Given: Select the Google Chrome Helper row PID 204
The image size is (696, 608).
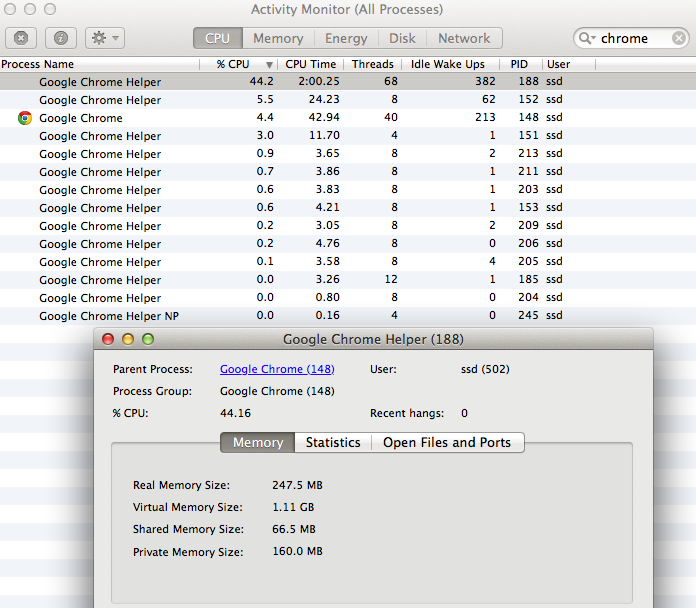Looking at the screenshot, I should click(x=348, y=297).
